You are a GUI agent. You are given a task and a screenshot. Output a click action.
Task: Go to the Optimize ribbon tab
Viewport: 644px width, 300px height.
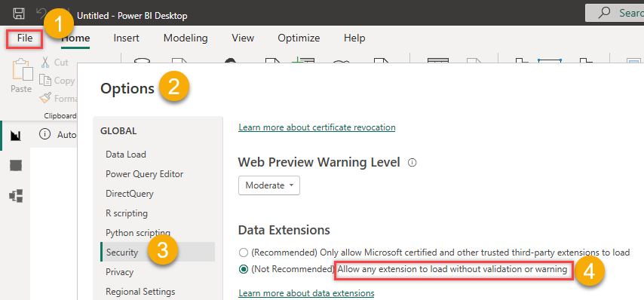coord(299,38)
